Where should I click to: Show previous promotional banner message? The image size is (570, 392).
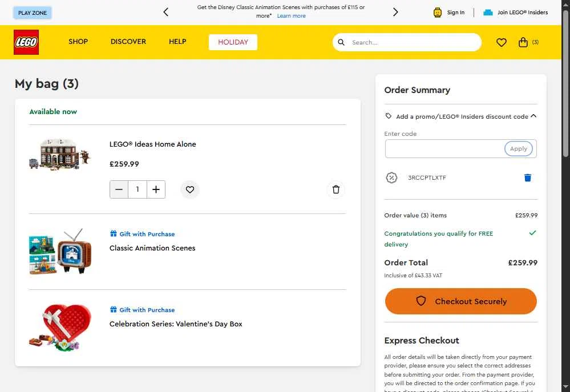point(166,12)
